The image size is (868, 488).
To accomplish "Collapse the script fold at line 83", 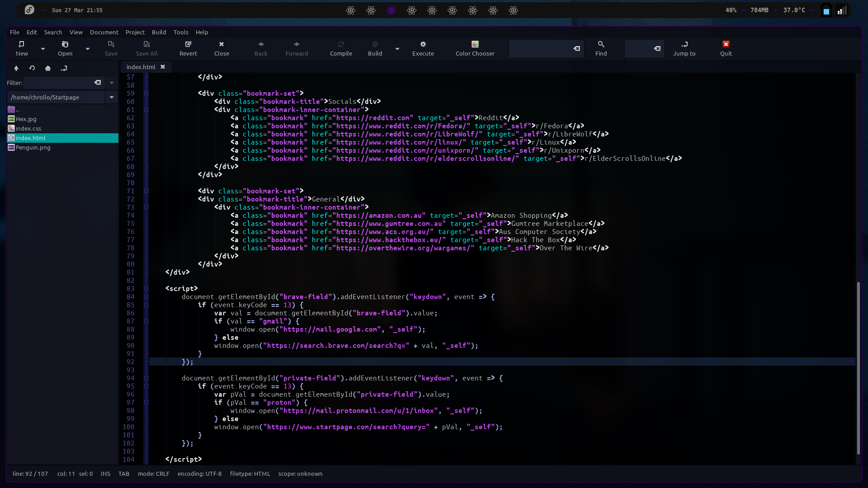I will pyautogui.click(x=146, y=289).
